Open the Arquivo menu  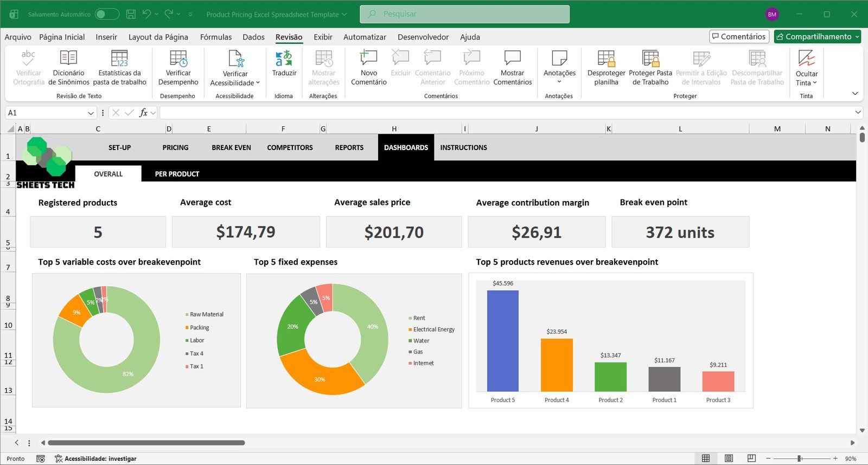18,37
